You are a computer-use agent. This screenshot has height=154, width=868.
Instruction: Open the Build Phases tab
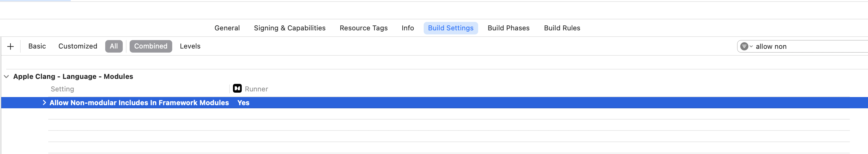click(509, 28)
